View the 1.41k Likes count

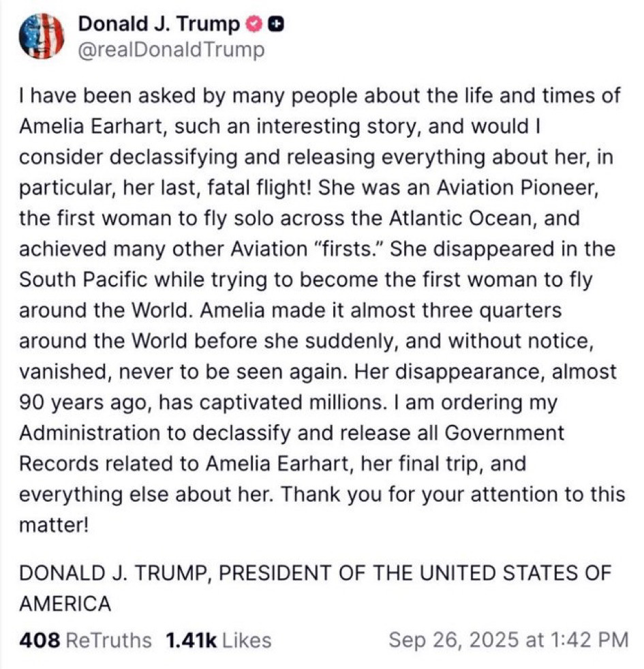[191, 640]
